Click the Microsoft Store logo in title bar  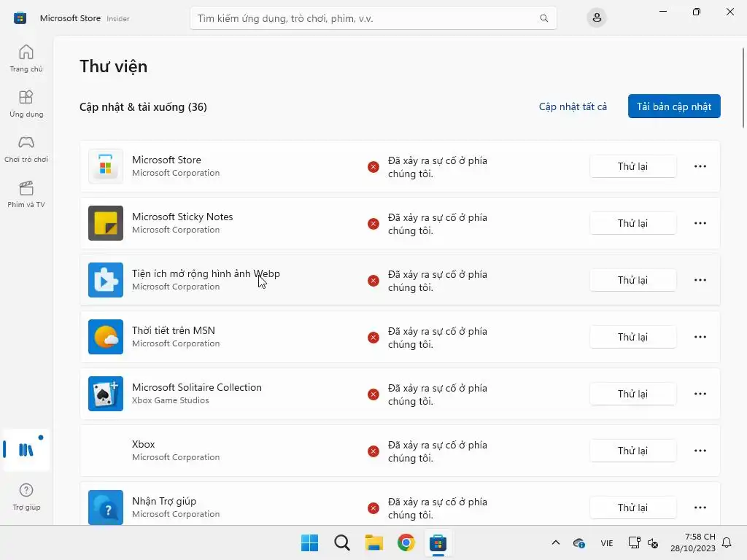pyautogui.click(x=20, y=18)
